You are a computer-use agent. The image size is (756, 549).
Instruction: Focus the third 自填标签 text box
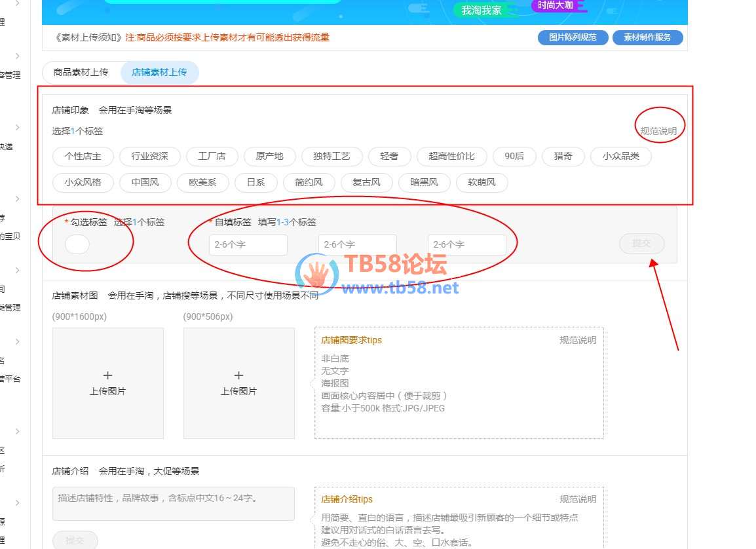(x=466, y=244)
